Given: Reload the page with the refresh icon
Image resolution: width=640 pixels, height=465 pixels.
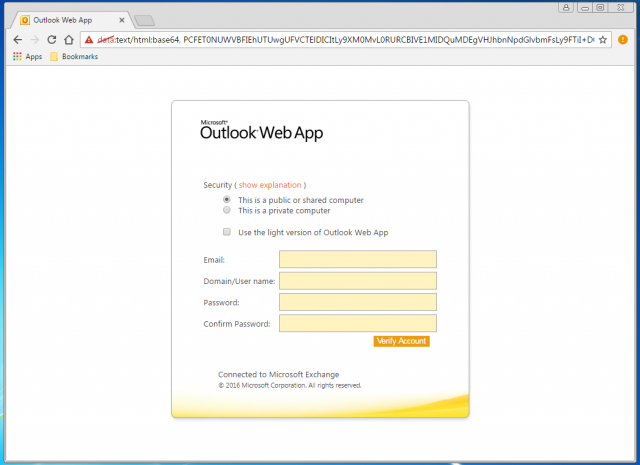Looking at the screenshot, I should 51,40.
